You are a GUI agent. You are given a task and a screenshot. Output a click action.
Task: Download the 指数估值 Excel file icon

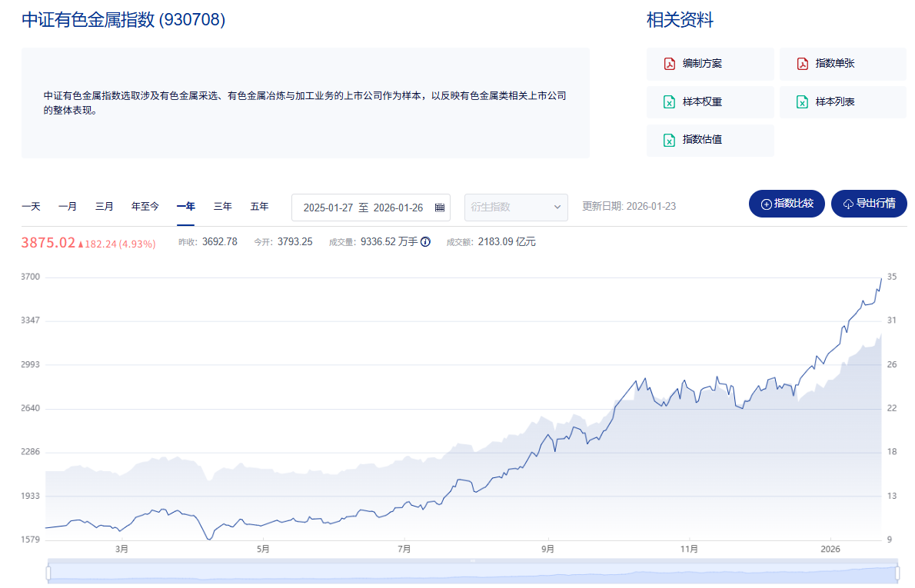click(x=669, y=140)
